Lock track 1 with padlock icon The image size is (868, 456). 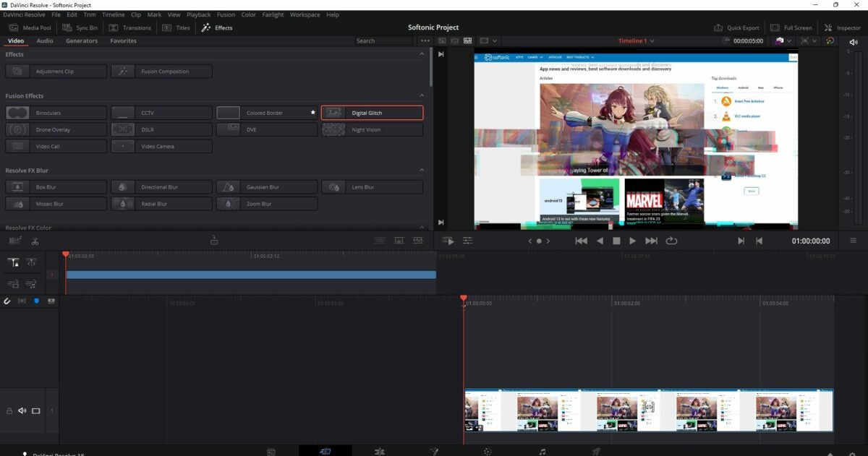tap(9, 410)
